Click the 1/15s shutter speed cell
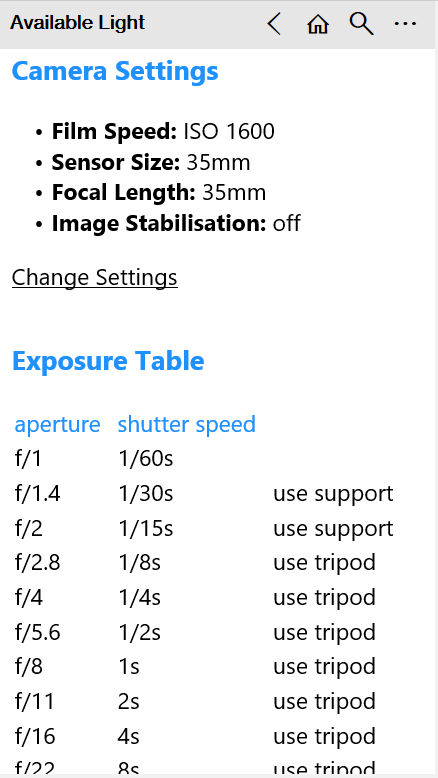The width and height of the screenshot is (438, 778). pyautogui.click(x=146, y=528)
